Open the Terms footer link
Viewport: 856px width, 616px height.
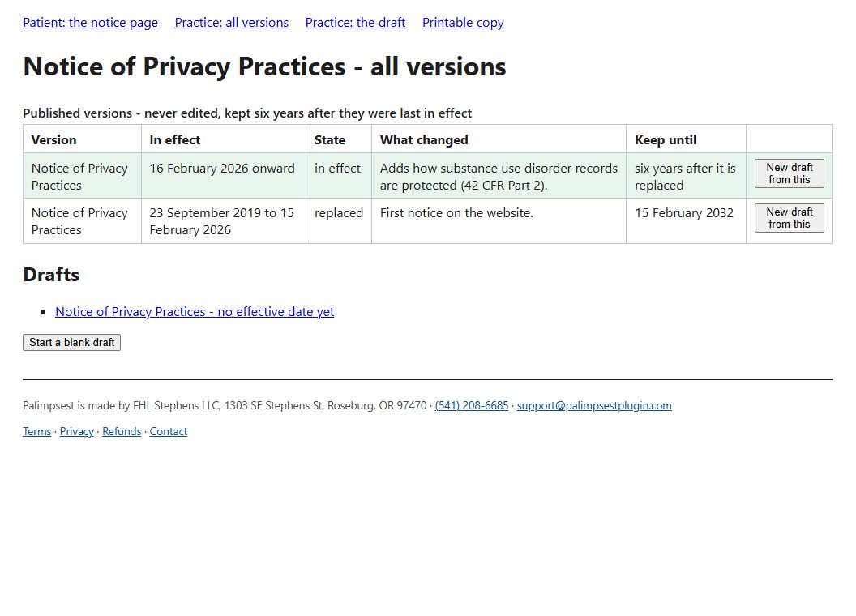[37, 431]
